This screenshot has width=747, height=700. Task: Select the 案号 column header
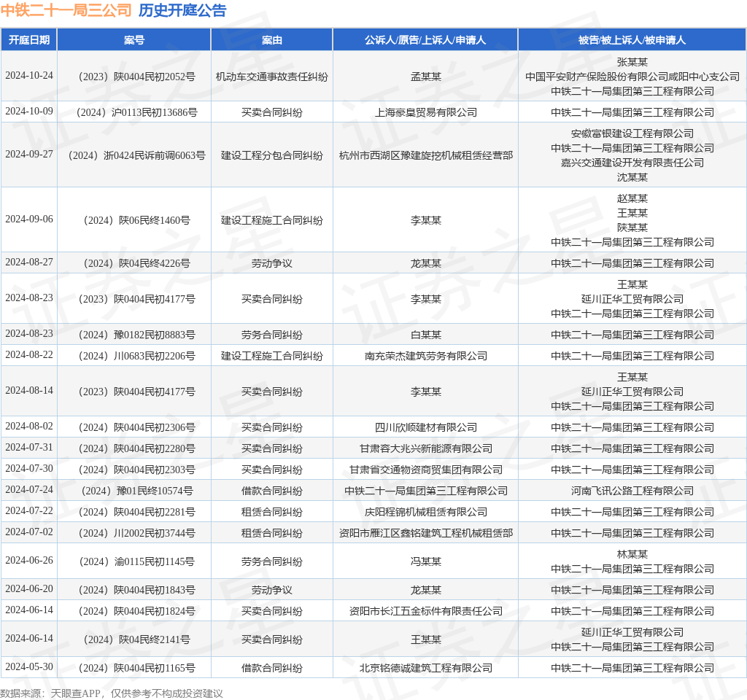pos(134,40)
